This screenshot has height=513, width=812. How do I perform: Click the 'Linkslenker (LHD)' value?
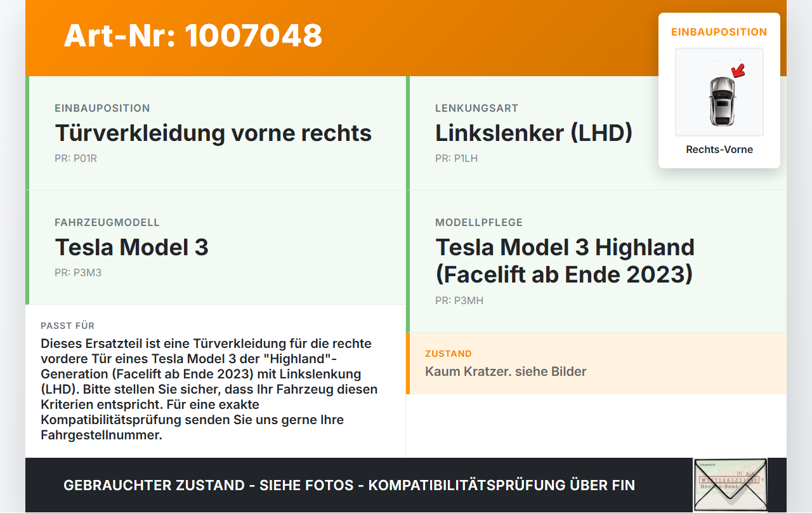534,133
